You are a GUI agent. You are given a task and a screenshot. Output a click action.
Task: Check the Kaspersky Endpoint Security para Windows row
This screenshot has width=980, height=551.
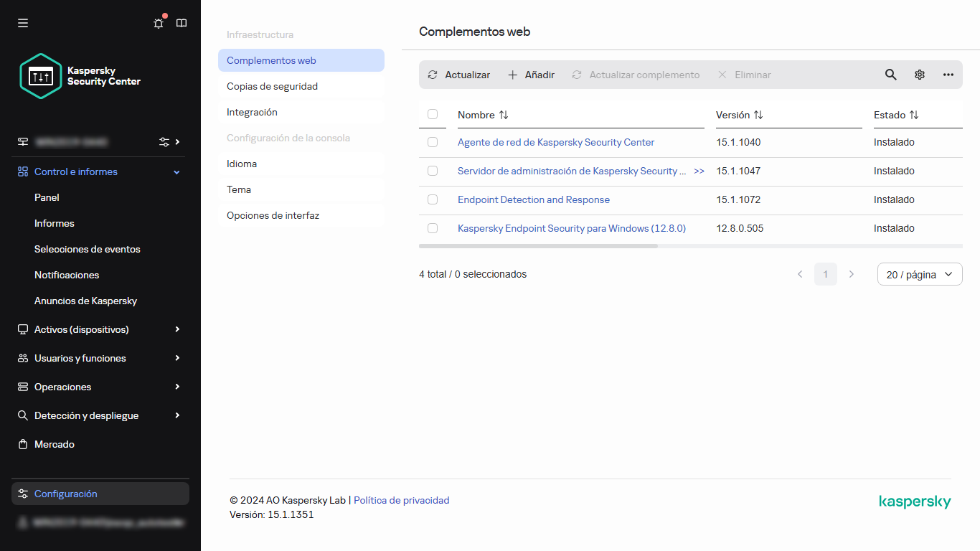(433, 228)
